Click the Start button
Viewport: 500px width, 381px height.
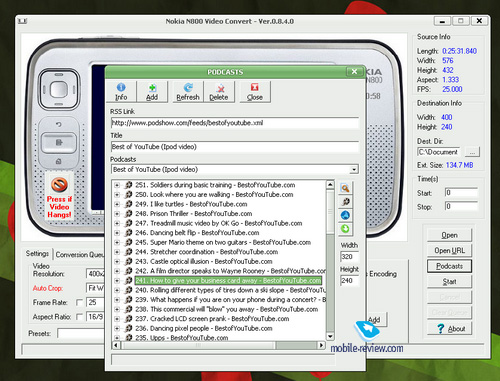(449, 282)
